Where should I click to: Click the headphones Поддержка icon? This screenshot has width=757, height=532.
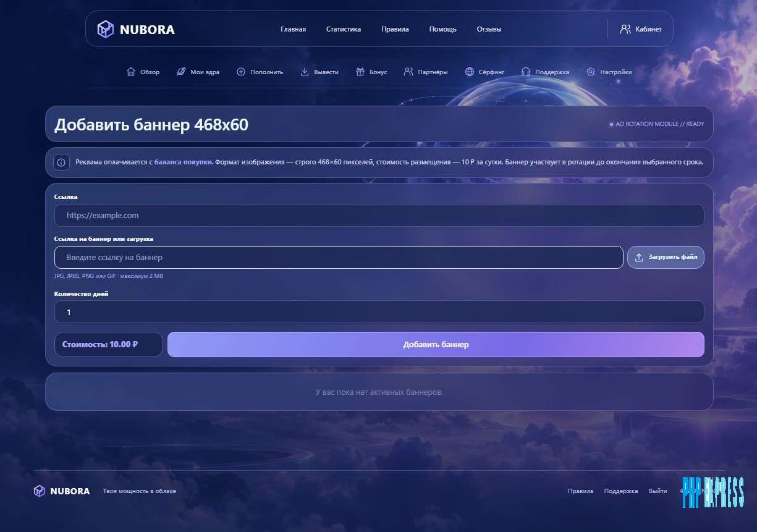tap(526, 72)
